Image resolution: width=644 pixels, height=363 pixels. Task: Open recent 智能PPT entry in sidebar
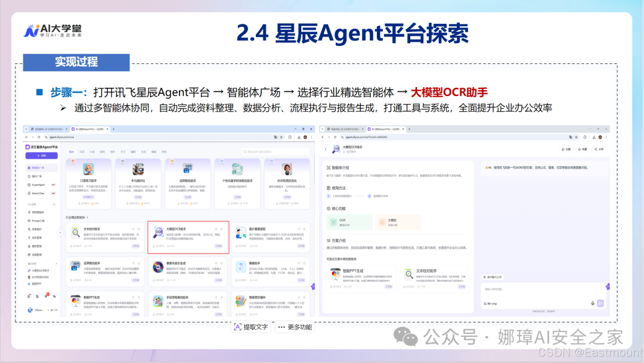coord(35,284)
